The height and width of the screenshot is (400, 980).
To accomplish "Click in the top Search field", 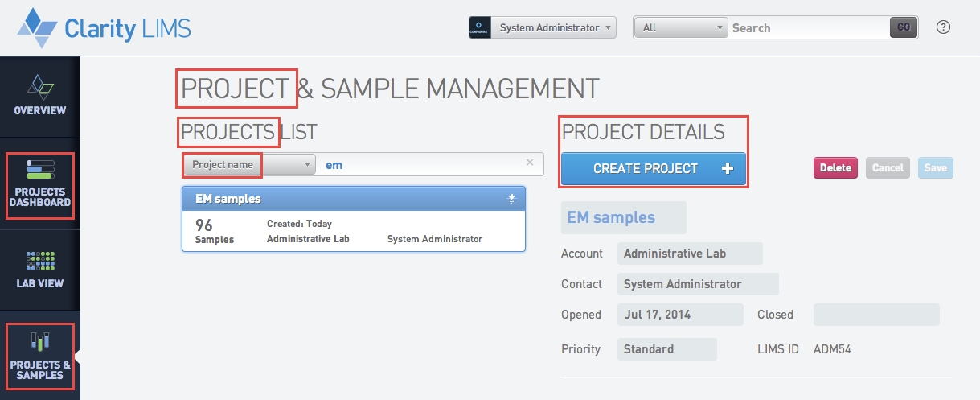I will (x=807, y=27).
